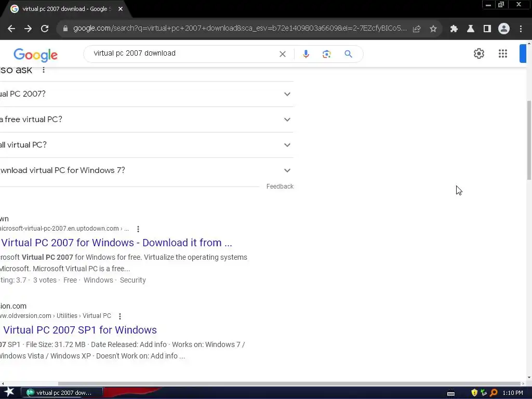The height and width of the screenshot is (399, 532).
Task: Open site info via the lock icon
Action: (65, 29)
